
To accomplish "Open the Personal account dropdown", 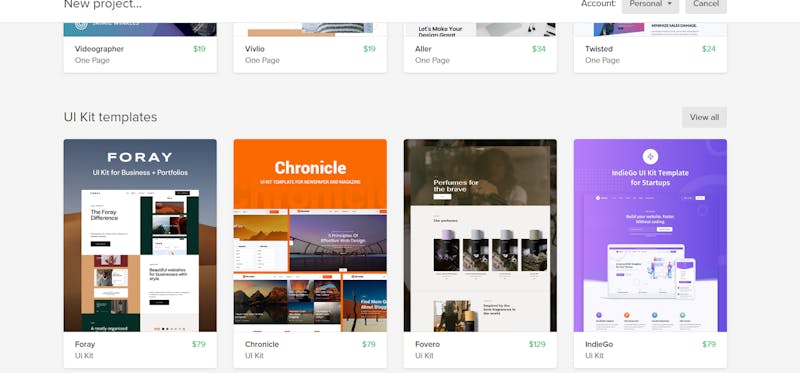I will (650, 5).
